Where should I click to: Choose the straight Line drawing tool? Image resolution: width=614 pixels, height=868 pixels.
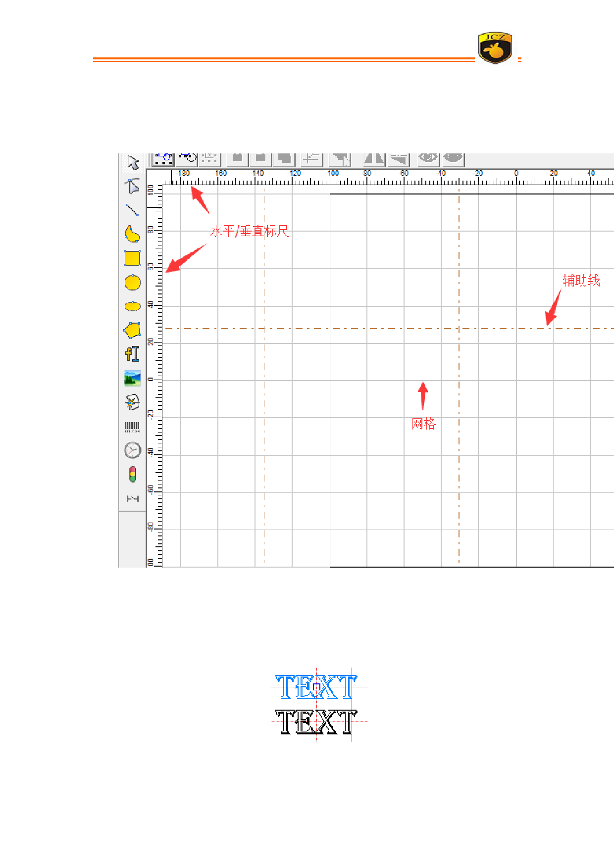tap(132, 210)
